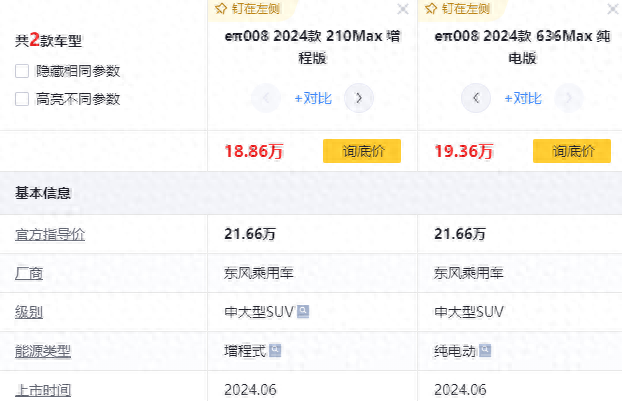Viewport: 622px width, 401px height.
Task: Click the 19.36万 price
Action: pyautogui.click(x=464, y=151)
